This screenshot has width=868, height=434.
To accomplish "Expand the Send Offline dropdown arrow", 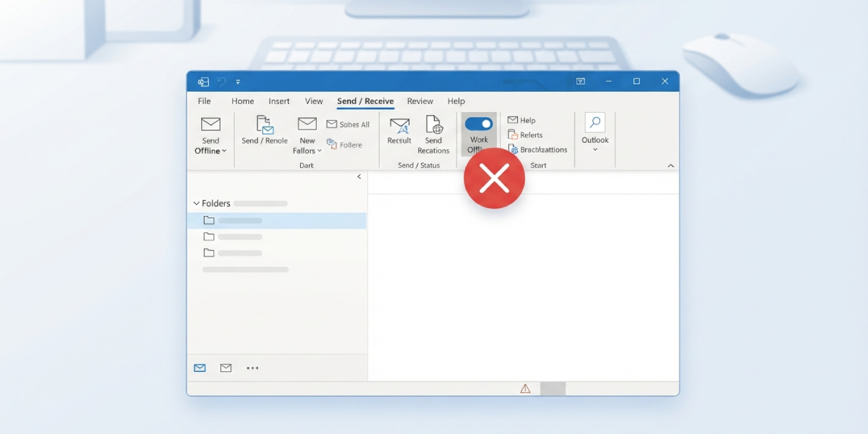I will (x=224, y=150).
